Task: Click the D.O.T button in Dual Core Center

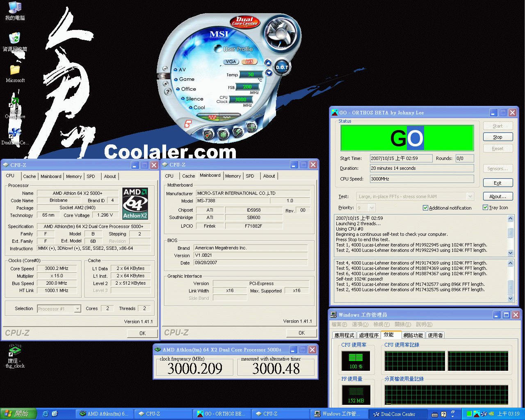Action: (x=282, y=67)
